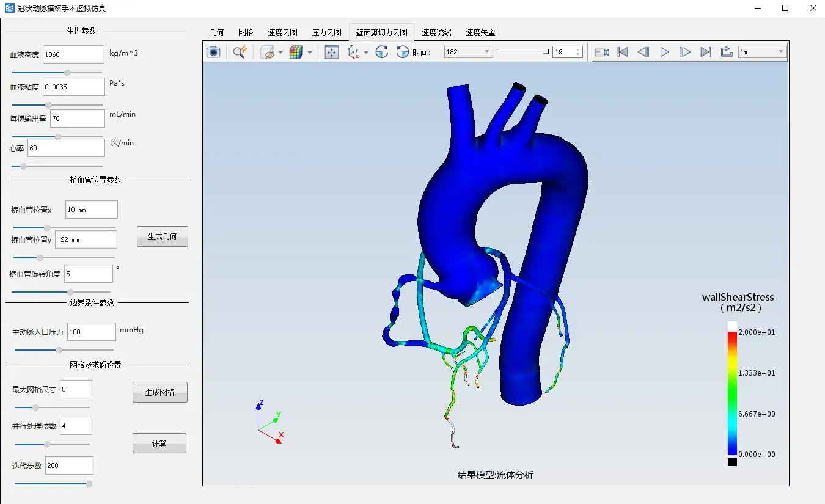Click the 桥血管位置y slider
The width and height of the screenshot is (825, 504).
(x=64, y=258)
